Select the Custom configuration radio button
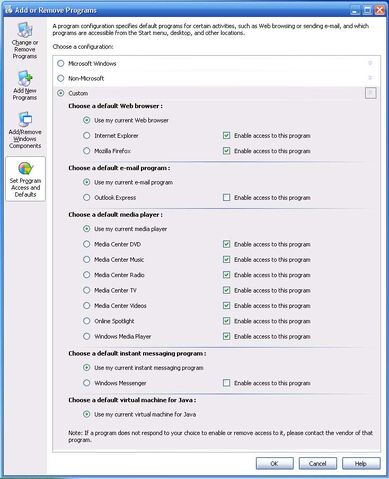The width and height of the screenshot is (389, 479). coord(60,93)
